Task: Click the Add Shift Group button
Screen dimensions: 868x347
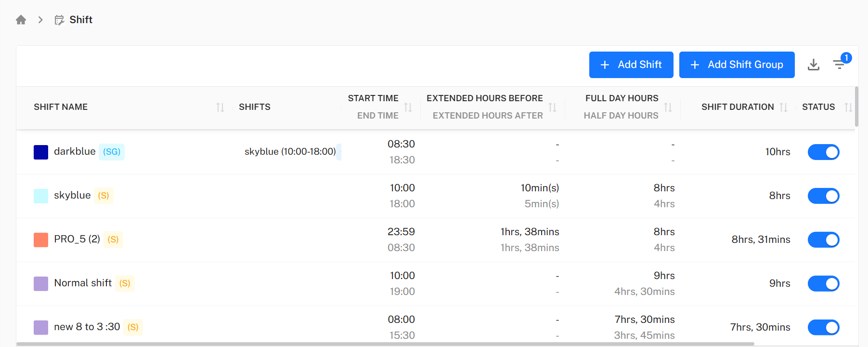Action: (x=737, y=65)
